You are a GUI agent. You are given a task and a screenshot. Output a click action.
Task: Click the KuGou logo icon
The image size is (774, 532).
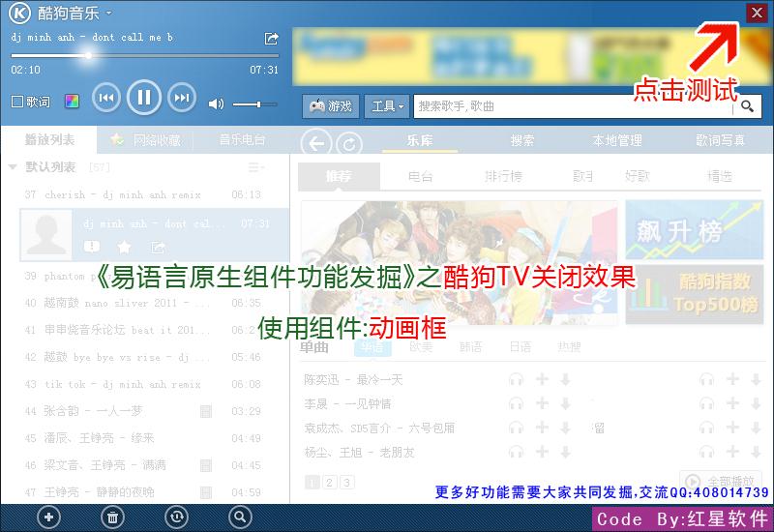tap(19, 13)
